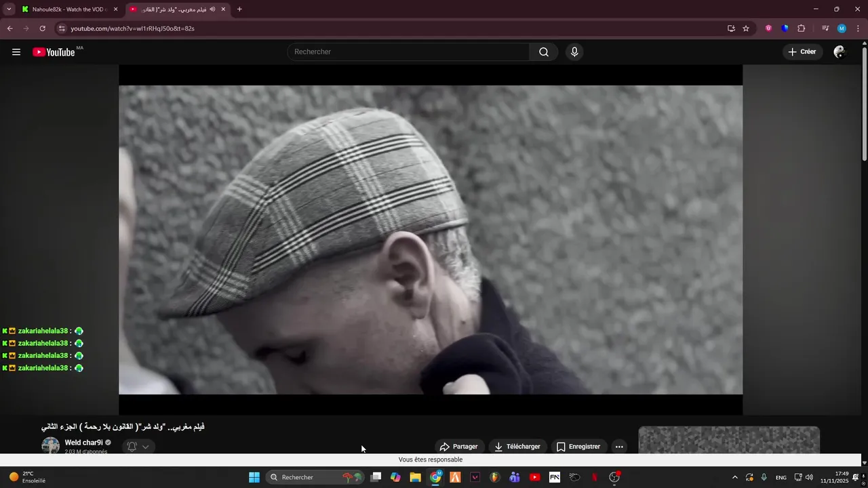Open the network and volume quick settings
868x488 pixels.
[x=804, y=477]
